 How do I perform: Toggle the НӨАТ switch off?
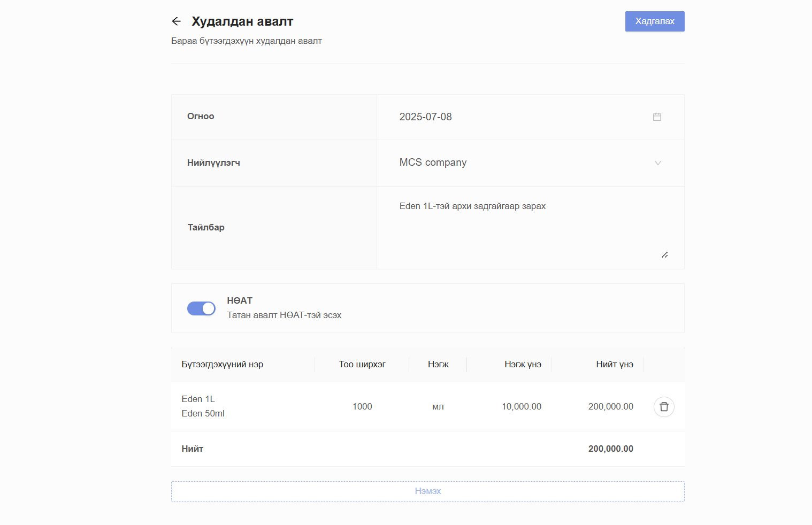tap(201, 308)
